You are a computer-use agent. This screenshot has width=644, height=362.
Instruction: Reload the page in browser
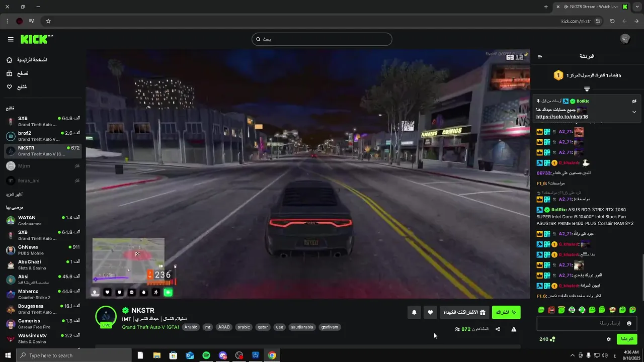point(612,21)
